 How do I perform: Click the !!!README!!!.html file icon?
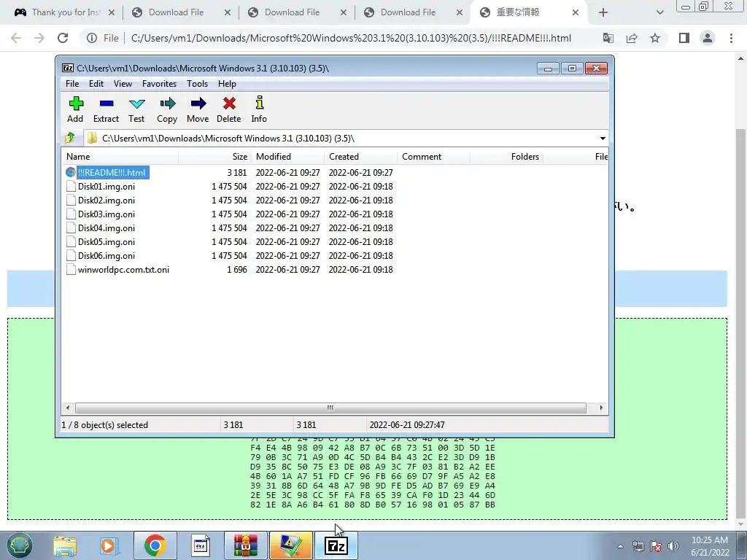tap(71, 172)
